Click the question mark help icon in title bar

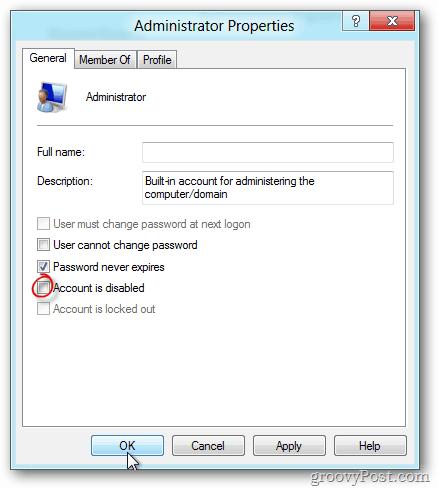(356, 21)
